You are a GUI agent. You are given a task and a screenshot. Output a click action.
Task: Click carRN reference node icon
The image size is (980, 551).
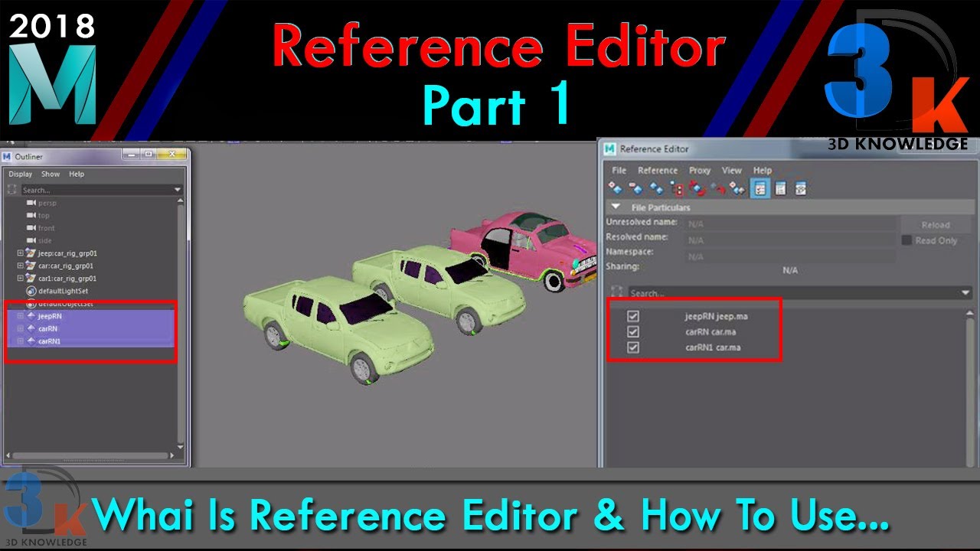tap(31, 328)
